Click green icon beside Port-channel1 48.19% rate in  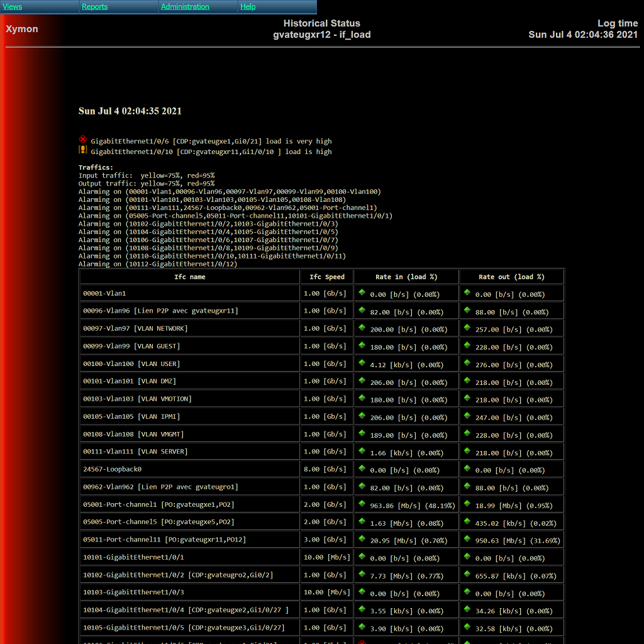(x=362, y=503)
